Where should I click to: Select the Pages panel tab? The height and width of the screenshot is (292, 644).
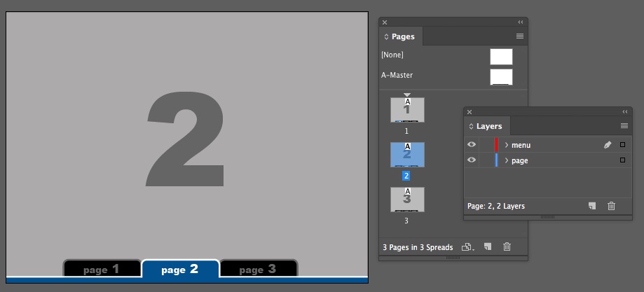pyautogui.click(x=402, y=36)
